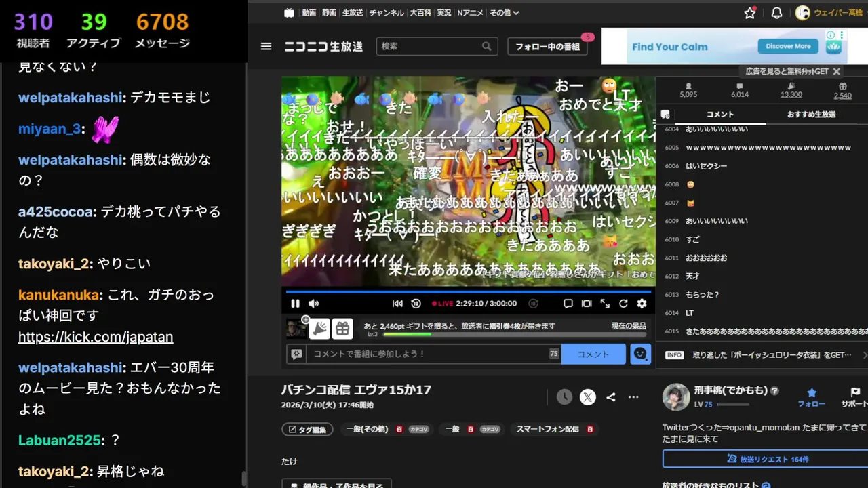Switch to おすすめ生放送 tab
The image size is (868, 488).
click(811, 115)
